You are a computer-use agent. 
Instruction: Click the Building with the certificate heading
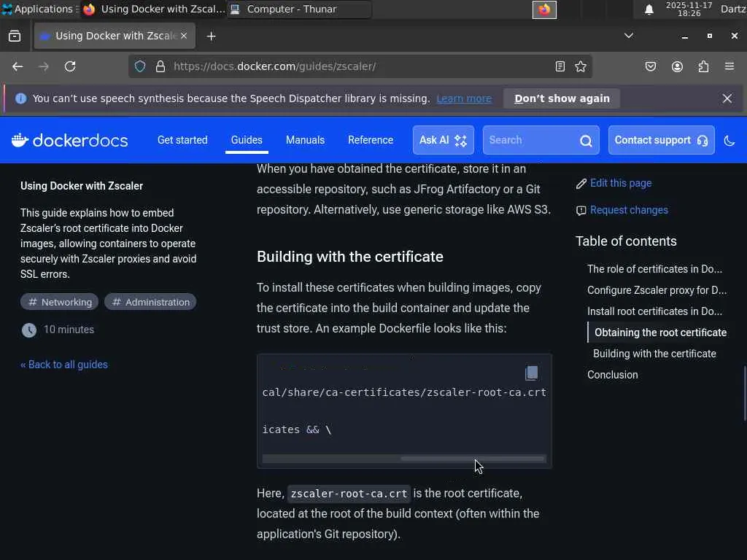pos(349,257)
